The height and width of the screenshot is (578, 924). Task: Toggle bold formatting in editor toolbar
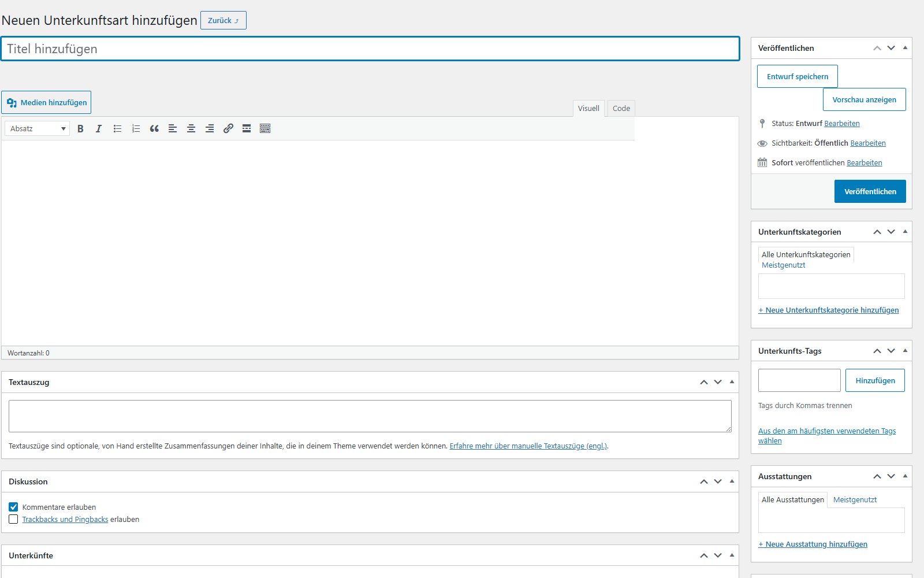[80, 128]
